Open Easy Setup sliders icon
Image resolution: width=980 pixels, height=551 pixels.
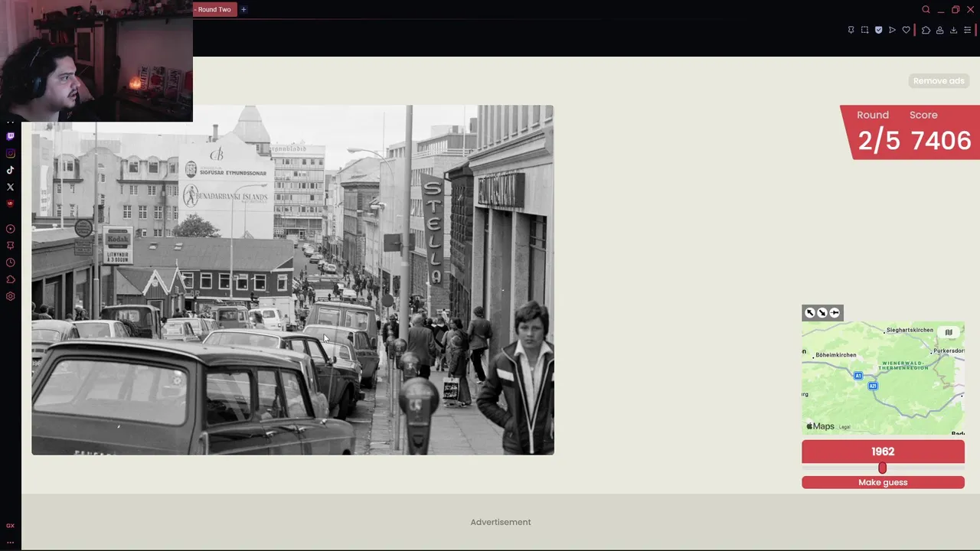967,30
